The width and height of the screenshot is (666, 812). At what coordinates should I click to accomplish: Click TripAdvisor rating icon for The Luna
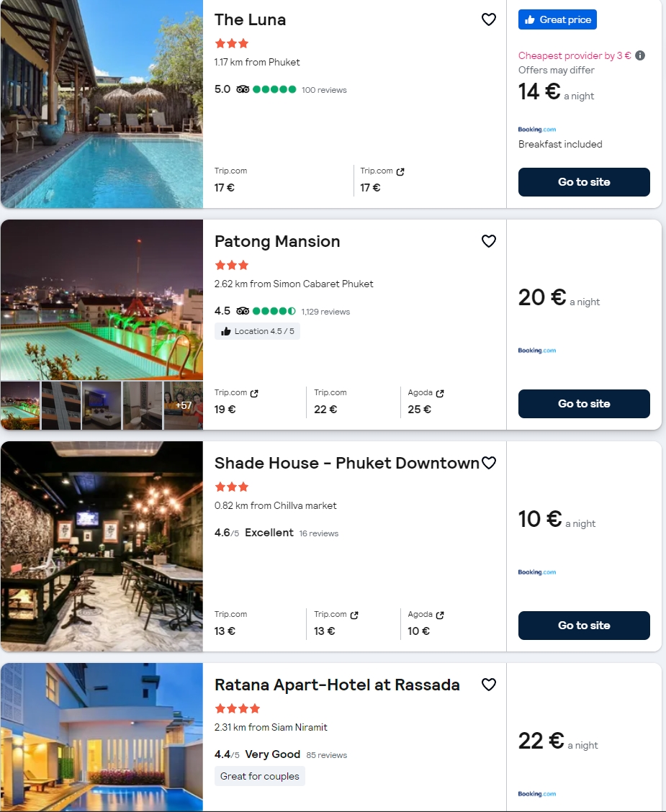coord(243,89)
